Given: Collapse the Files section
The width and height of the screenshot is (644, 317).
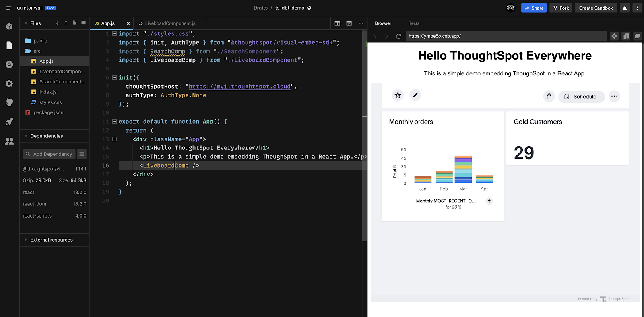Looking at the screenshot, I should pos(26,23).
